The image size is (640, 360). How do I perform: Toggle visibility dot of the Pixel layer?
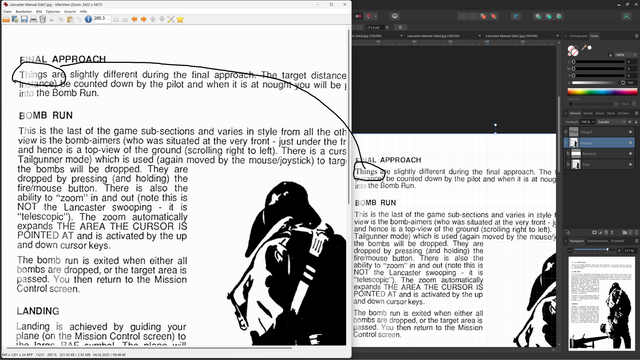click(631, 164)
